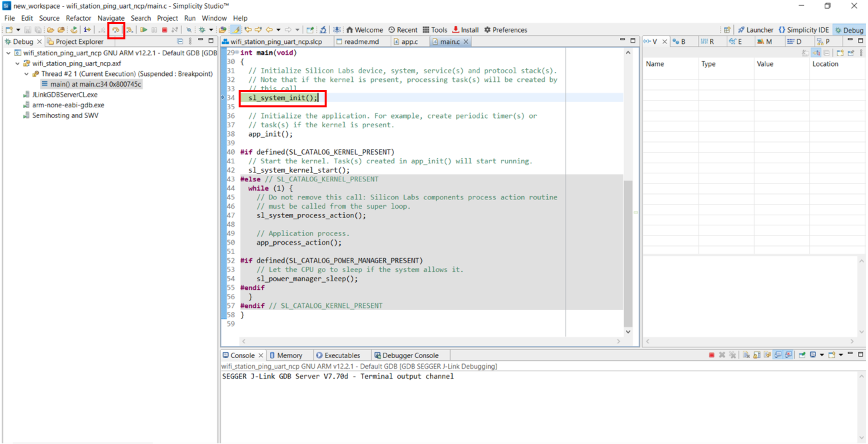Click the Step Over icon highlighted in toolbar
Image resolution: width=868 pixels, height=444 pixels.
pos(116,30)
